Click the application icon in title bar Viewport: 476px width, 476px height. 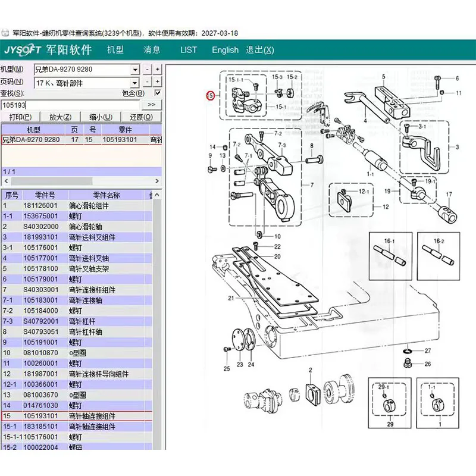pyautogui.click(x=5, y=33)
